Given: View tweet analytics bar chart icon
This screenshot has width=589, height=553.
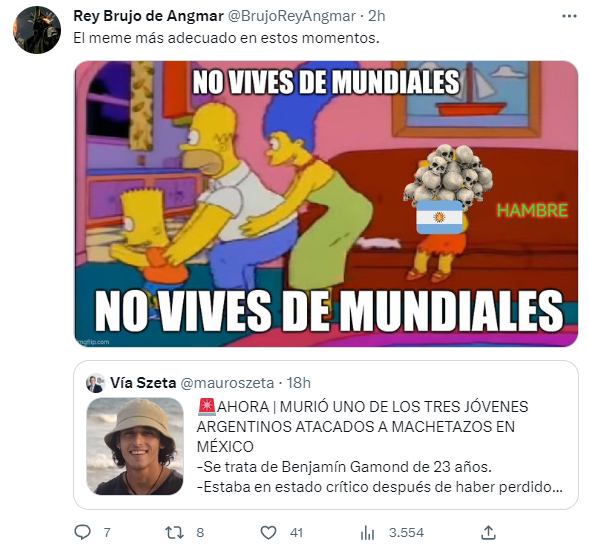Looking at the screenshot, I should coord(367,533).
